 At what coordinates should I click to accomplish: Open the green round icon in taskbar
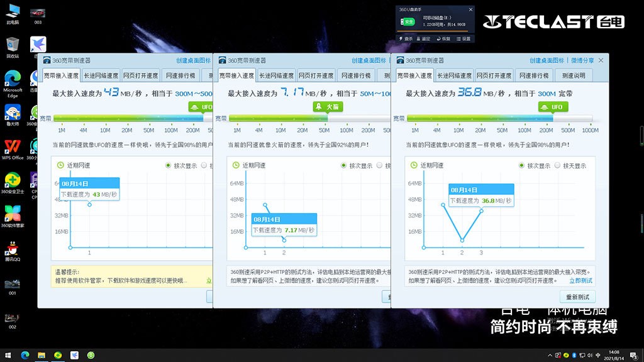(91, 356)
